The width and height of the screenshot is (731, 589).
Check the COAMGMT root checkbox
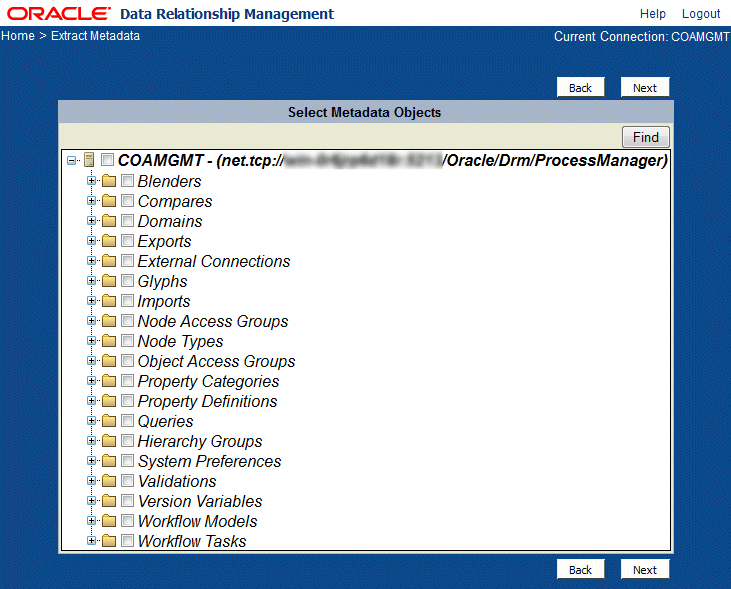pyautogui.click(x=107, y=160)
